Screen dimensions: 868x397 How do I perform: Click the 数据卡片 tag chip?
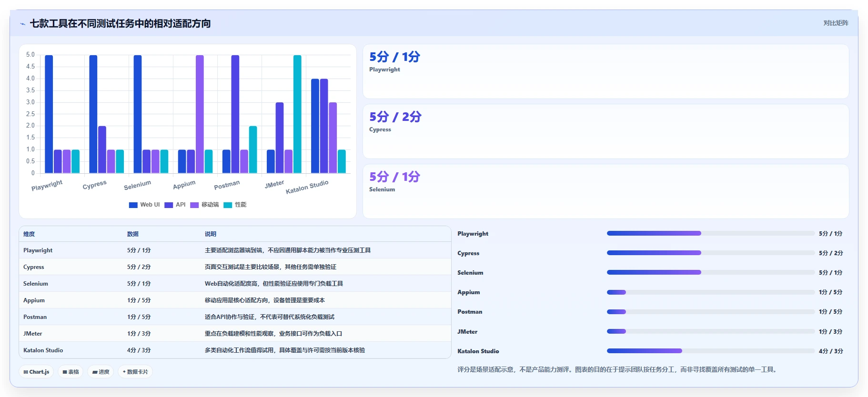(x=135, y=372)
